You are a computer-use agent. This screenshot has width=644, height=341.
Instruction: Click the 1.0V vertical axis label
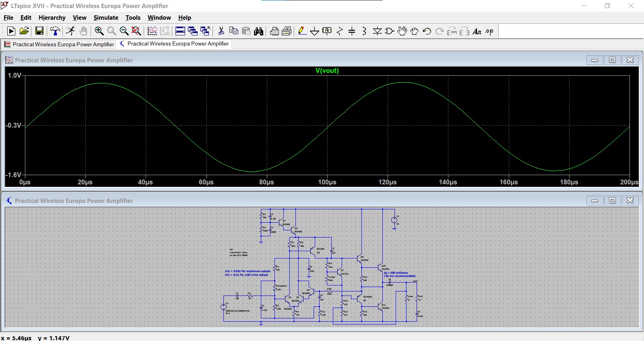point(14,75)
